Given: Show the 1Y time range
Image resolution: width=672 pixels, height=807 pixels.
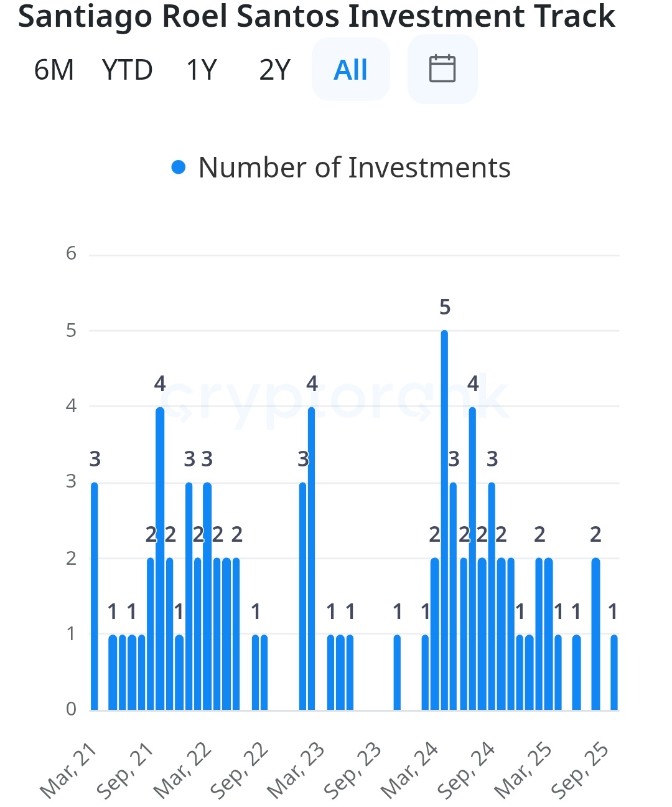Looking at the screenshot, I should (x=201, y=70).
